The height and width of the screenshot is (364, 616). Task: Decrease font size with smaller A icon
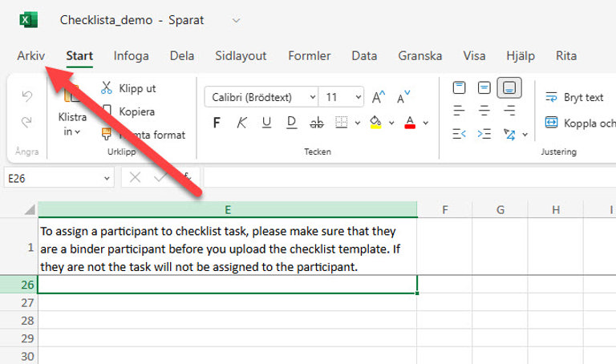(x=403, y=97)
